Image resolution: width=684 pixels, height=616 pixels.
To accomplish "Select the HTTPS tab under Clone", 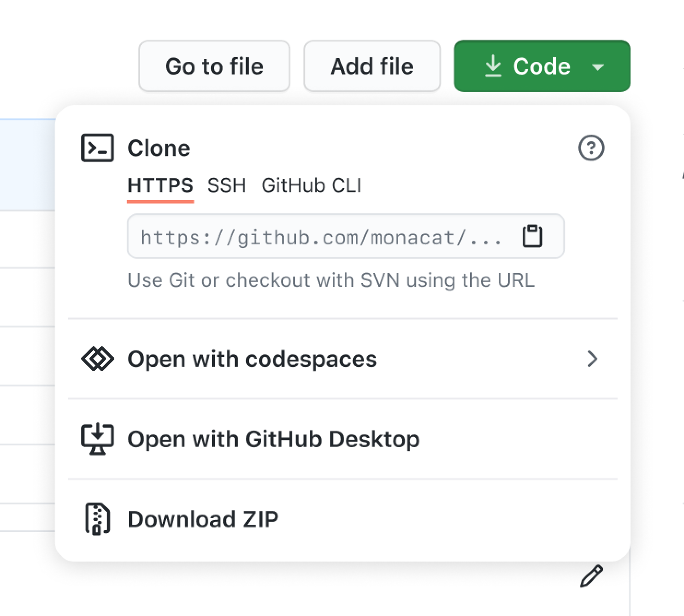I will 160,185.
